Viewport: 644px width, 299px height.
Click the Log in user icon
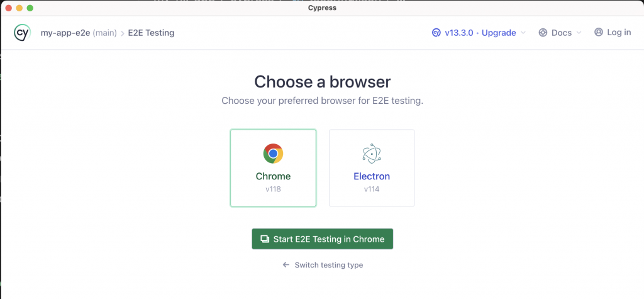598,32
